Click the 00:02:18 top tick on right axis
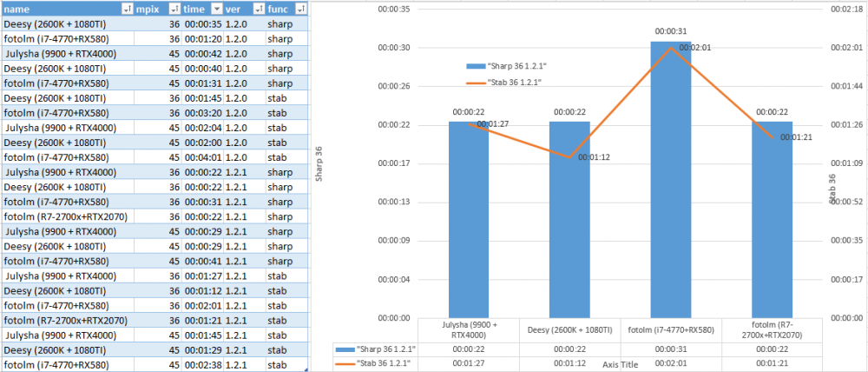The width and height of the screenshot is (868, 372). (x=847, y=10)
